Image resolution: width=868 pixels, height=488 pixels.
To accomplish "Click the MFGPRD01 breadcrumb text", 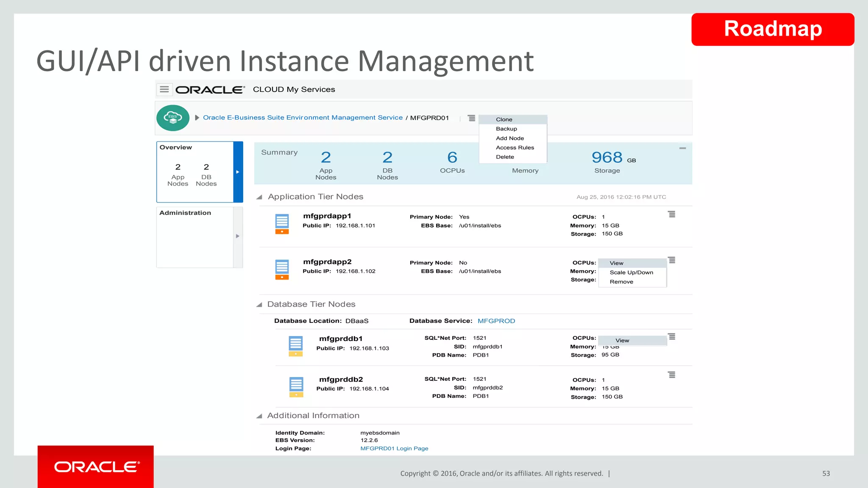I will click(429, 118).
